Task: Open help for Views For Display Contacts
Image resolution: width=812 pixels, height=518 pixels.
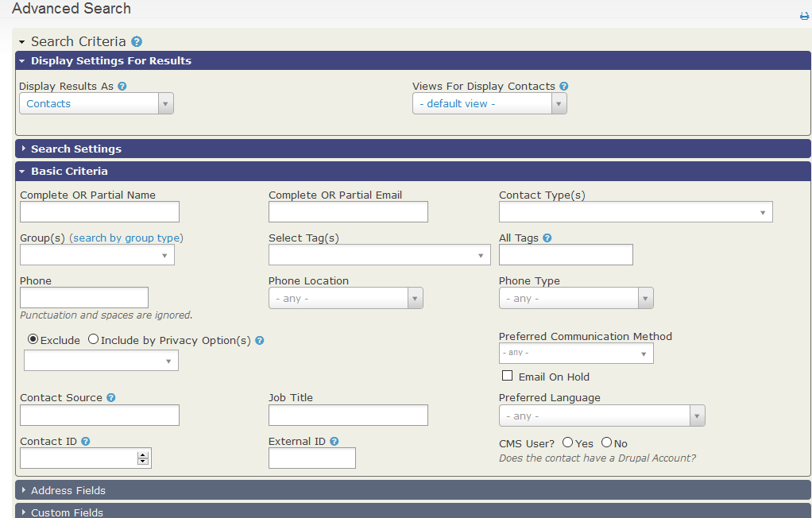Action: (x=564, y=86)
